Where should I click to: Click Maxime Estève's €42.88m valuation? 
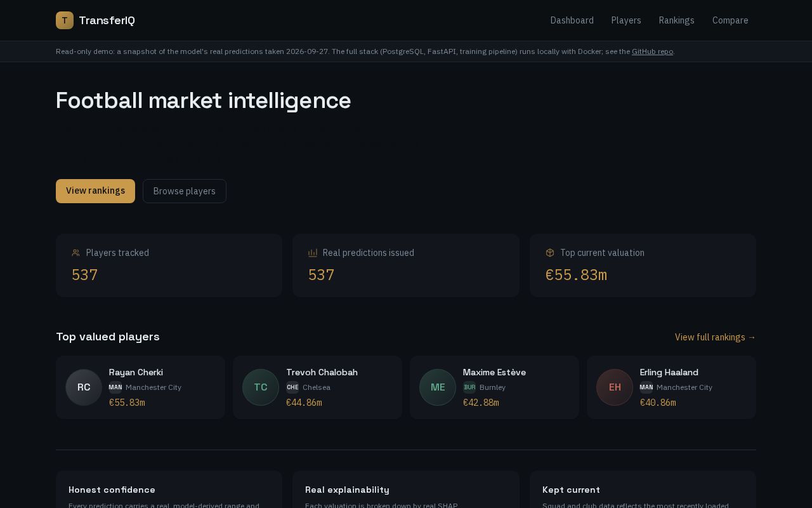[481, 403]
